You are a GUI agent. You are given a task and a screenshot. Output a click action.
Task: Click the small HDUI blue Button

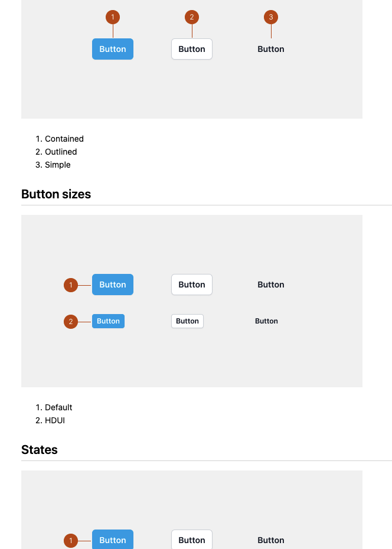click(x=108, y=321)
